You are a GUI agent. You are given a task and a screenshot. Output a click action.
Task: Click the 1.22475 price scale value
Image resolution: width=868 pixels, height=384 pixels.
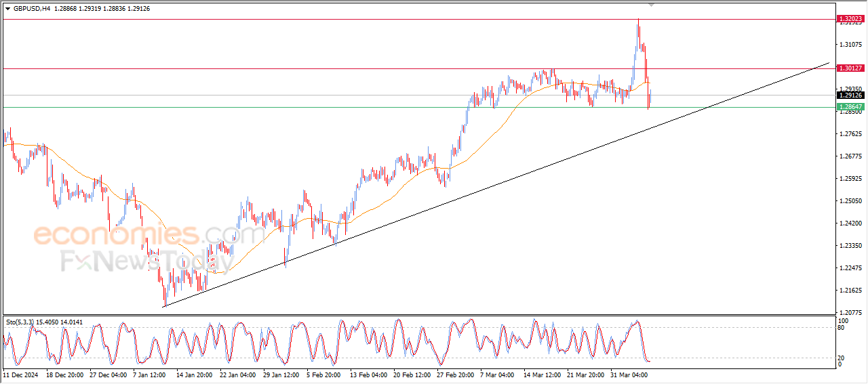point(850,268)
